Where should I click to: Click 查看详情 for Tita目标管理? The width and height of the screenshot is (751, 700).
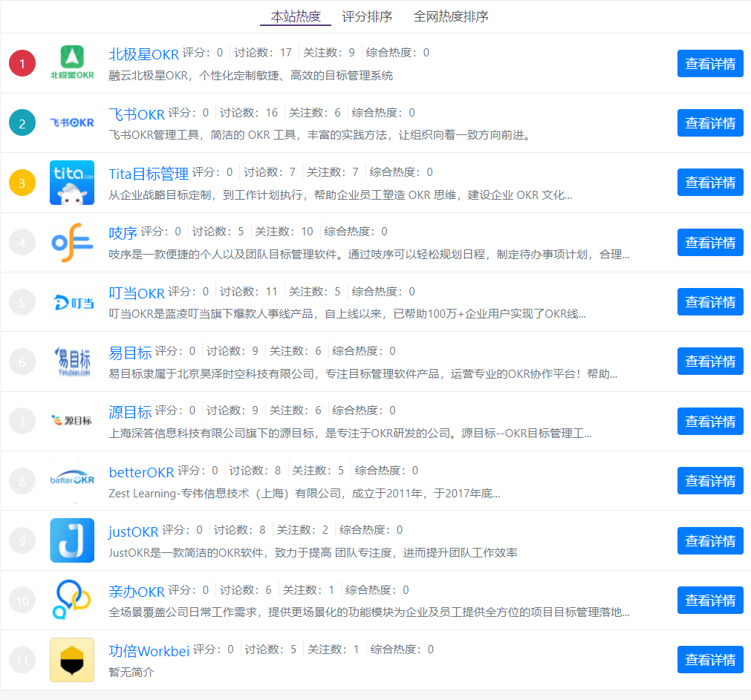click(710, 183)
